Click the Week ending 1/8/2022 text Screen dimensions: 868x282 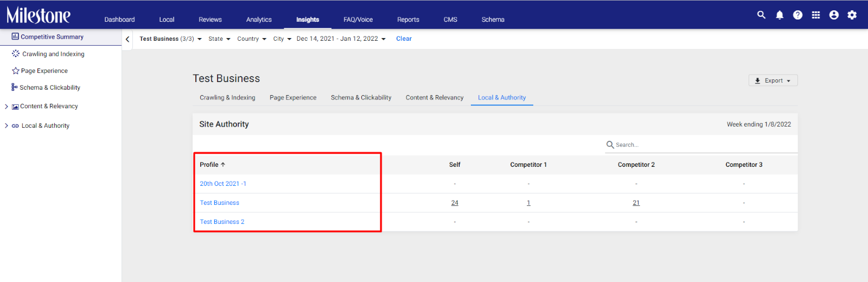pos(759,124)
